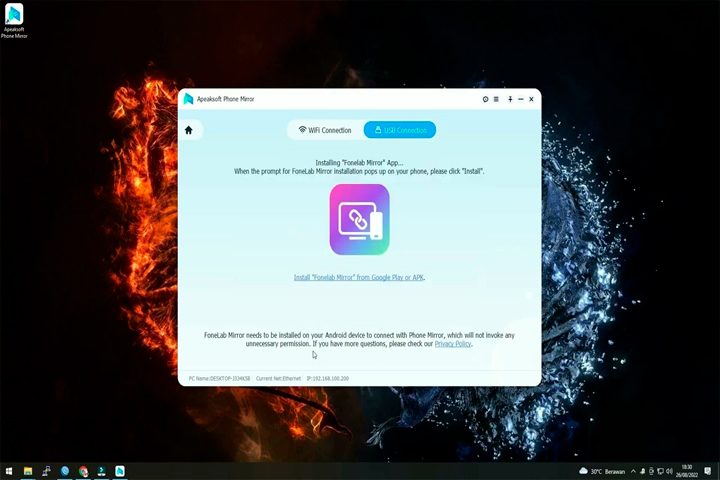
Task: Open Install Fonelab Mirror from Google Play link
Action: tap(359, 277)
